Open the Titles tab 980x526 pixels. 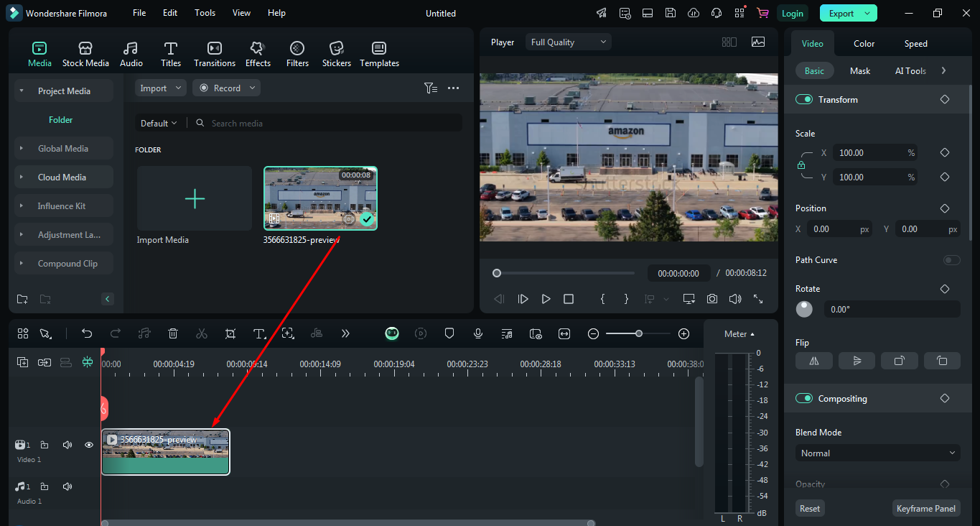tap(171, 54)
